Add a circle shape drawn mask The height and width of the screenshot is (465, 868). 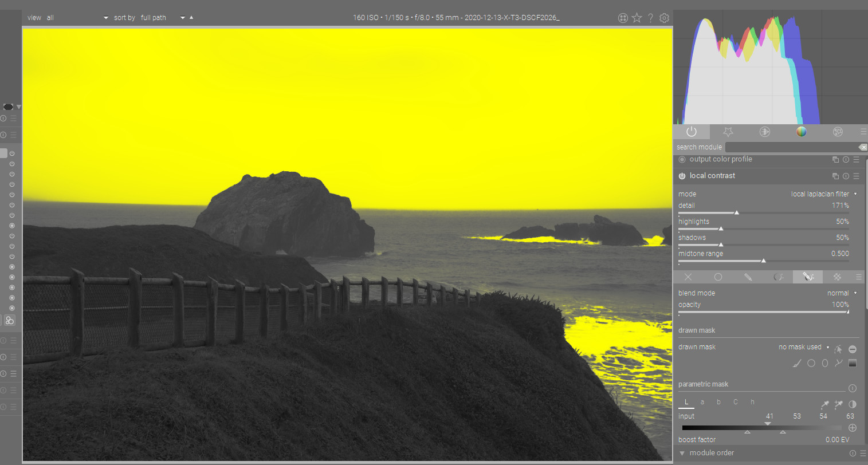click(x=811, y=363)
